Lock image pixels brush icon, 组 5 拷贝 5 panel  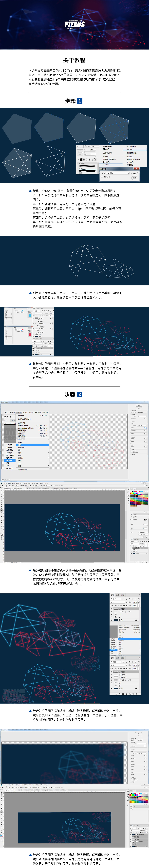coord(119,669)
